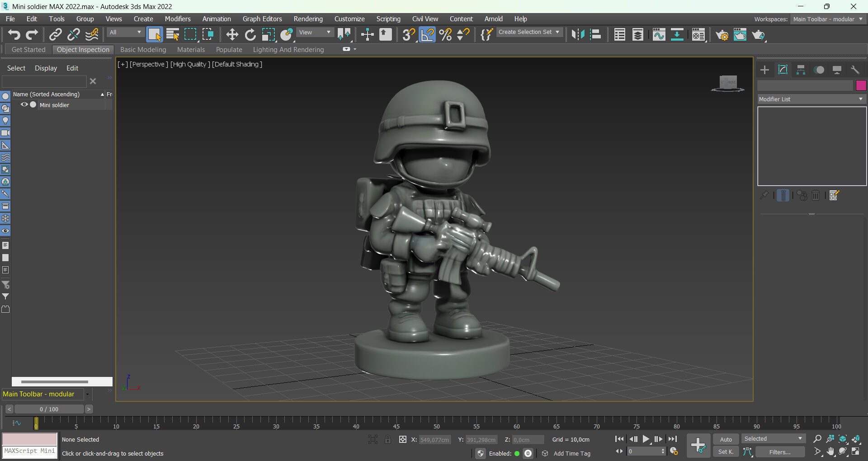The width and height of the screenshot is (868, 461).
Task: Open the Workspaces Main Toolbar dropdown
Action: coord(828,19)
